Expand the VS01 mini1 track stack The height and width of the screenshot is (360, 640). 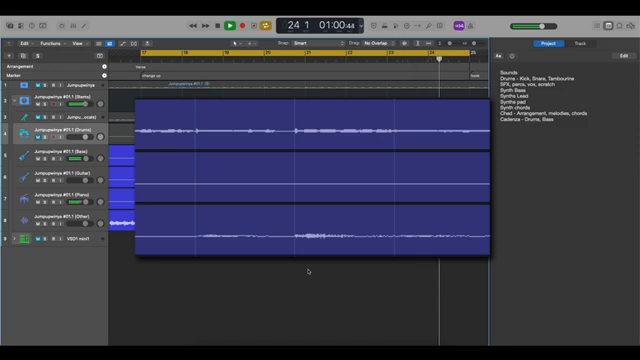click(15, 238)
